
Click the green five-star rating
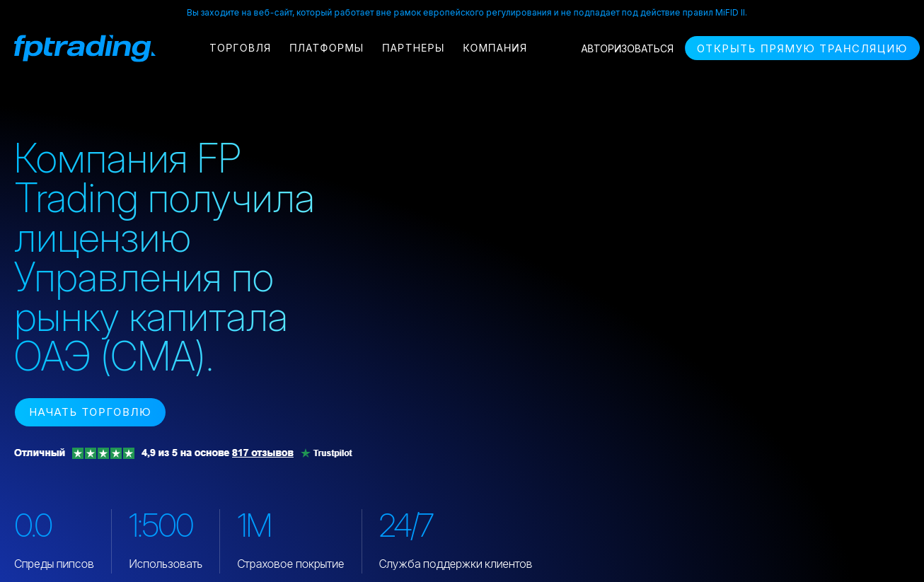click(103, 453)
